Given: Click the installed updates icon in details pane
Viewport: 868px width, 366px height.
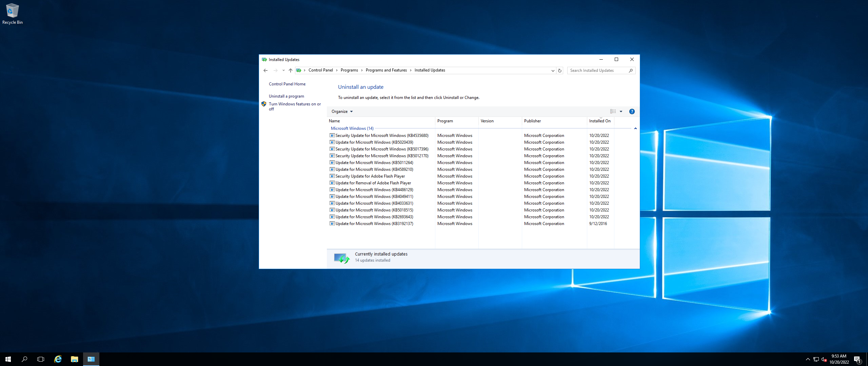Looking at the screenshot, I should coord(341,258).
